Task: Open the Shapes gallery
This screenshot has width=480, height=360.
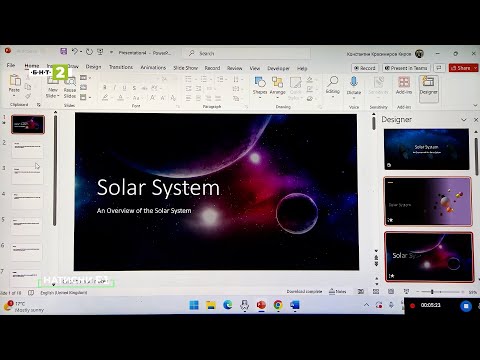Action: tap(260, 86)
